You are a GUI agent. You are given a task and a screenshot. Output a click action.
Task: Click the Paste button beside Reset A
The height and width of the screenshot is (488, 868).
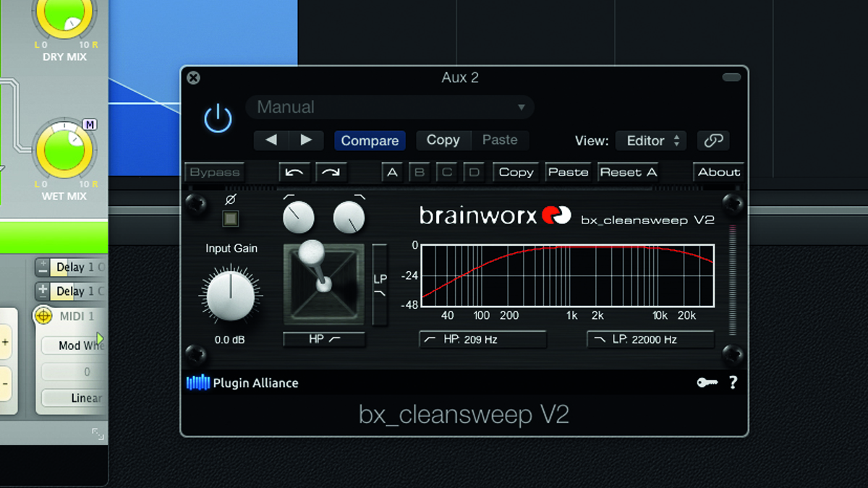pyautogui.click(x=568, y=172)
